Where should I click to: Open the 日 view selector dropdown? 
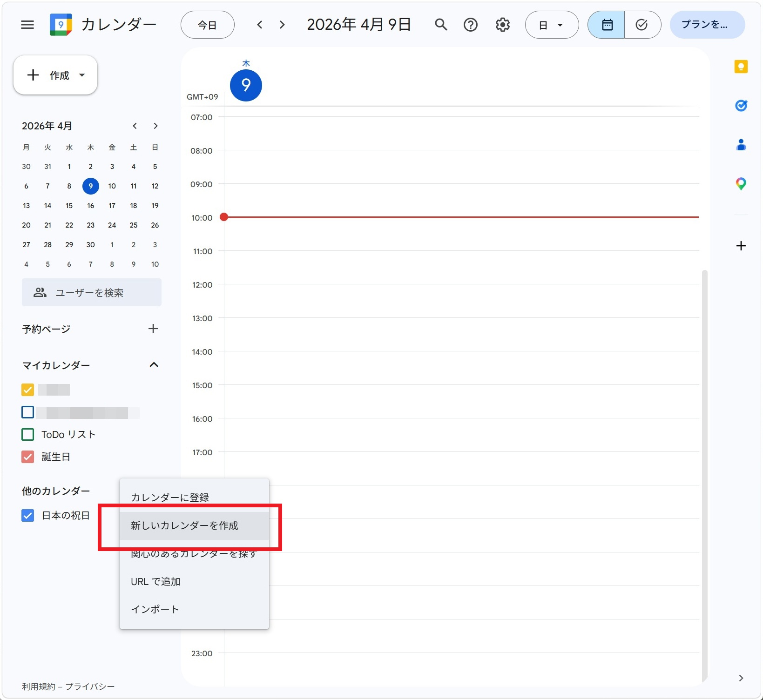(552, 25)
